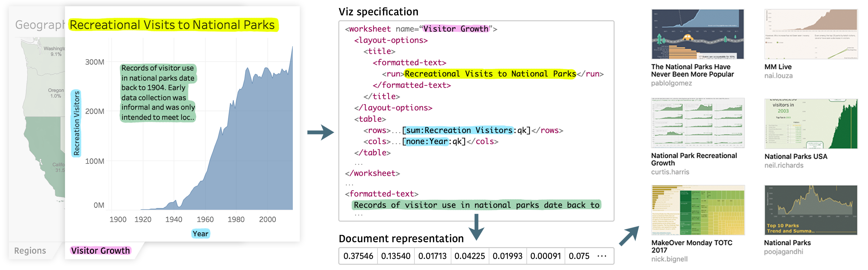Click the 'National Parks' title by poojagandhi

click(x=787, y=243)
